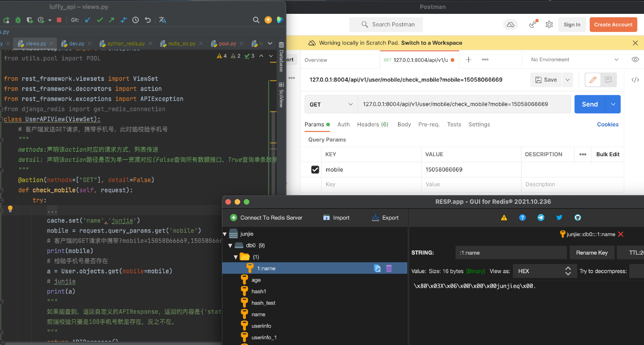Viewport: 644px width, 345px height.
Task: Click Git push arrow icon
Action: [x=111, y=20]
